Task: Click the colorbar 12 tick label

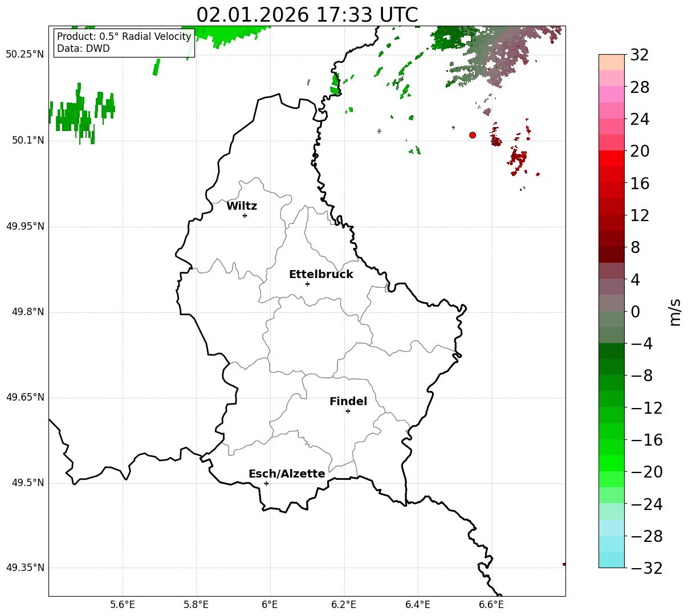Action: (x=640, y=215)
